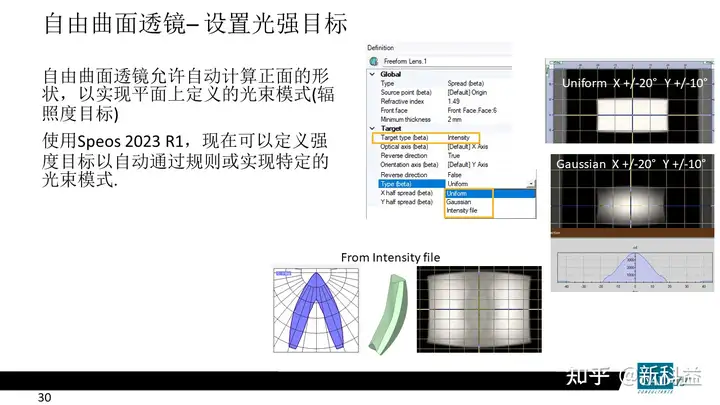Click the Minimum thickness value 2 mm

455,119
